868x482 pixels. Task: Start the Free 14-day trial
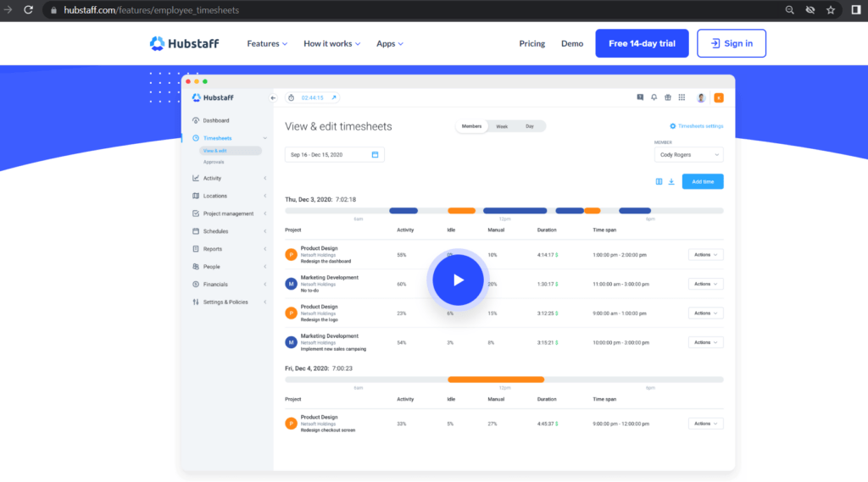(642, 43)
